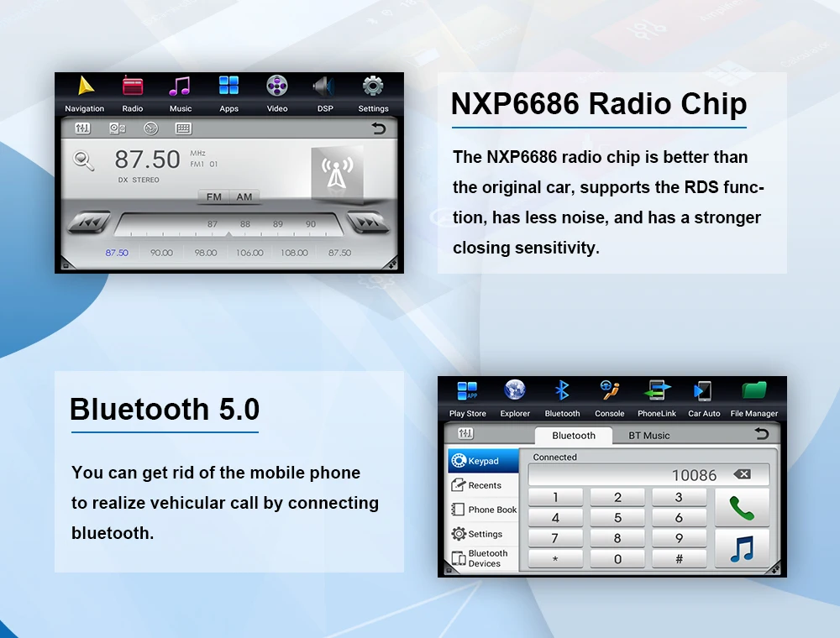
Task: Select the 106.00 preset station
Action: [249, 253]
